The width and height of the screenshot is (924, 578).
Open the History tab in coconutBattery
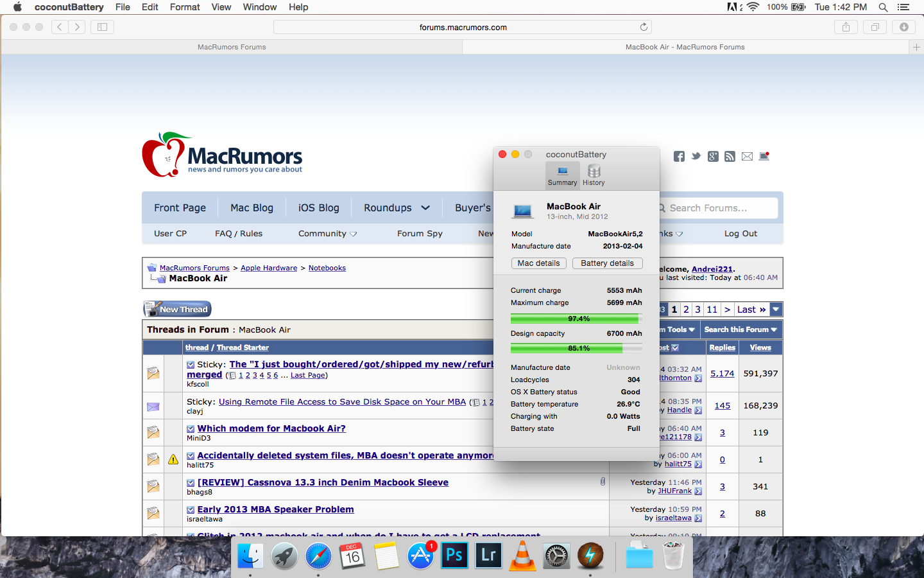(x=594, y=175)
